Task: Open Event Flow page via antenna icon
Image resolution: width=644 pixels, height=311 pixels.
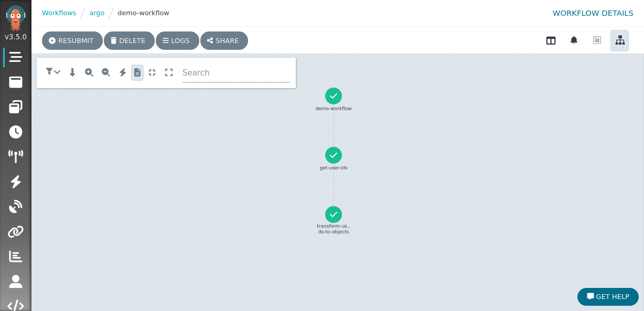Action: point(15,156)
